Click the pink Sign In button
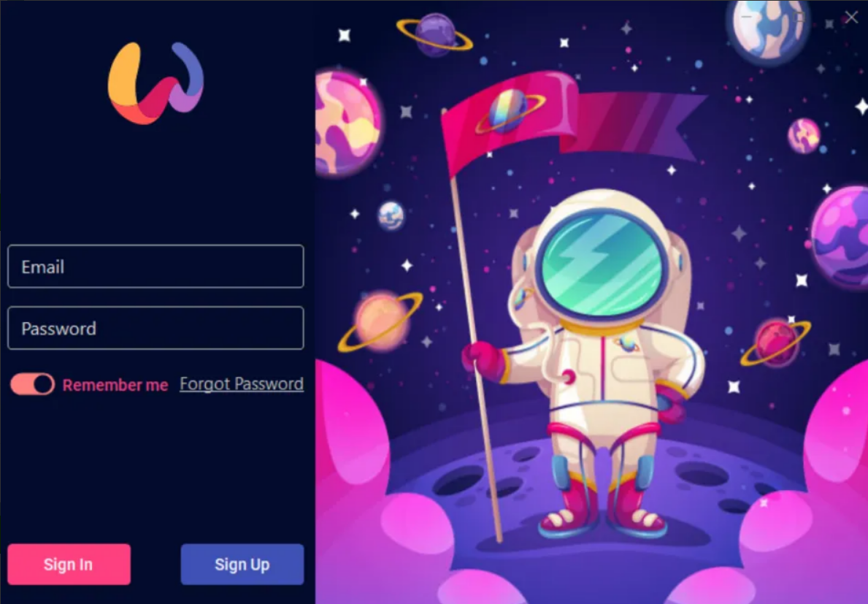This screenshot has width=868, height=604. (x=69, y=564)
